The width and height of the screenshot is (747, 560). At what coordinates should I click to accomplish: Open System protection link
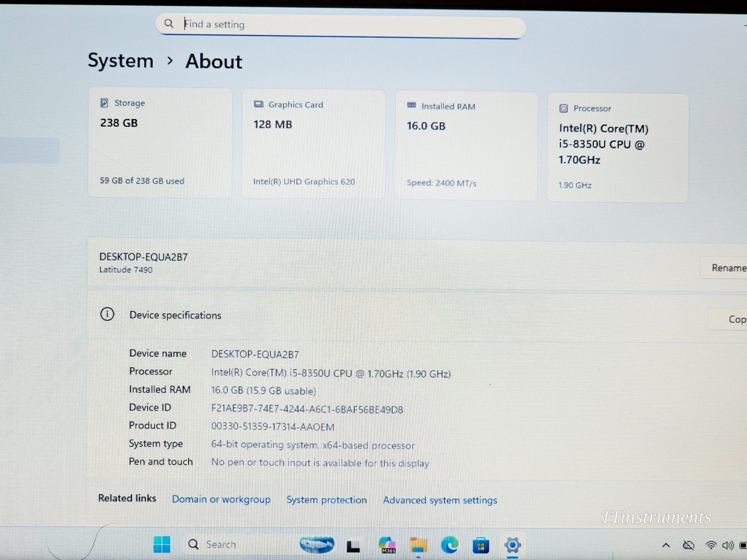click(327, 500)
